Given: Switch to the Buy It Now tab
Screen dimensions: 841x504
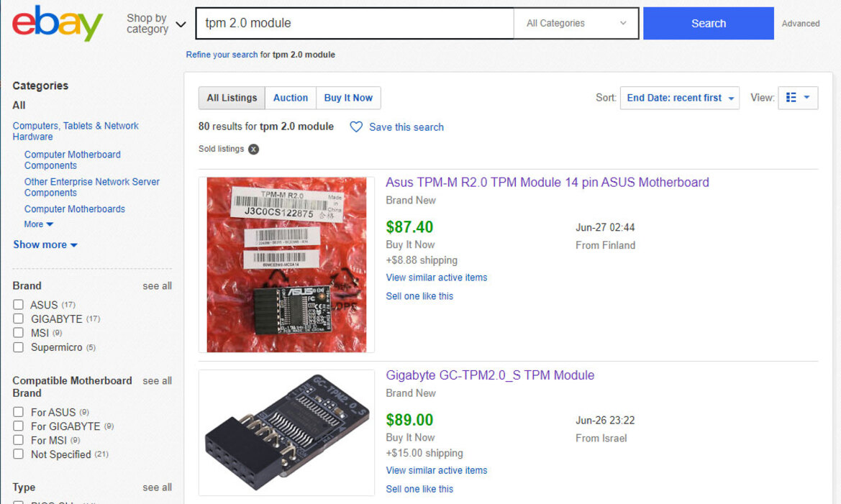Looking at the screenshot, I should point(348,97).
